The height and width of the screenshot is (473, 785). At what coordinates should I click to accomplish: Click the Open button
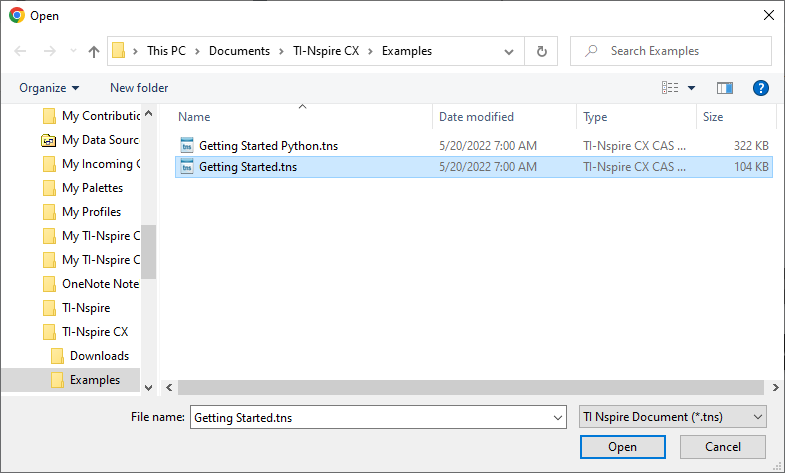(622, 447)
